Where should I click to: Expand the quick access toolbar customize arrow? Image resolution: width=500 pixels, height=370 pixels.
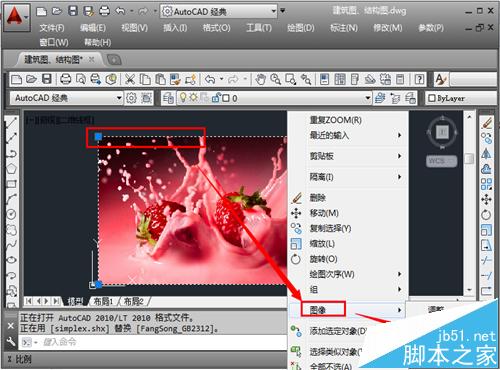pos(283,11)
